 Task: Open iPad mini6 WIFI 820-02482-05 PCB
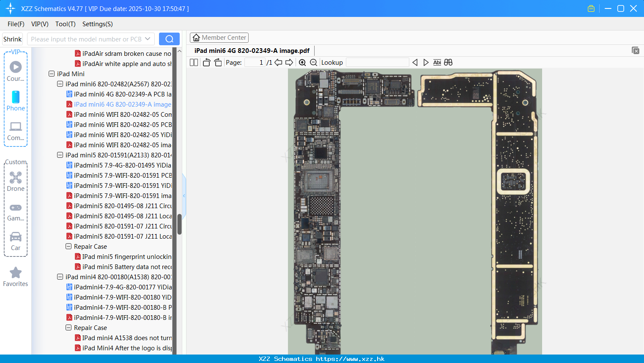(123, 124)
